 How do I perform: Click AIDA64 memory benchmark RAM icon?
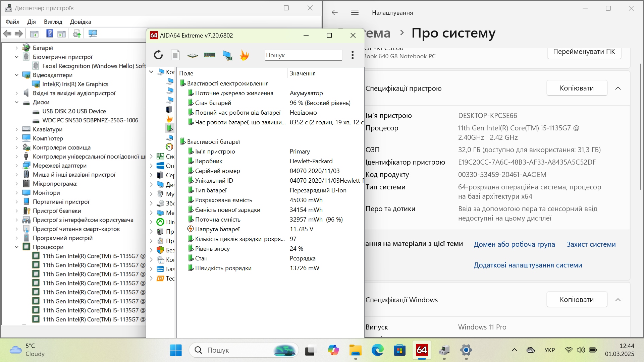click(210, 55)
